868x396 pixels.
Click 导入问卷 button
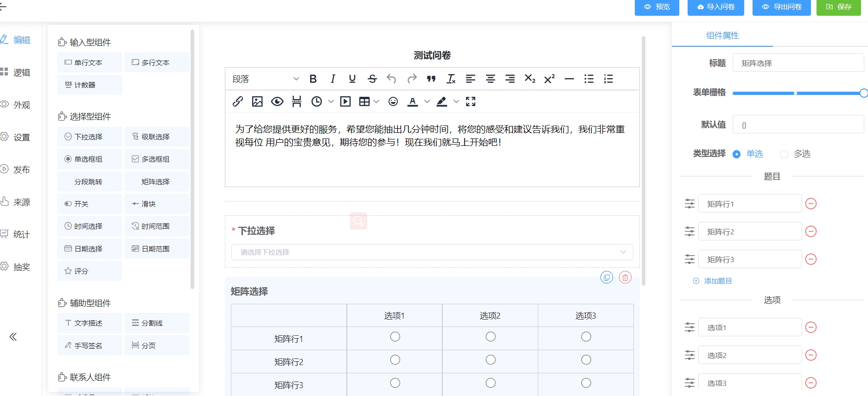715,7
